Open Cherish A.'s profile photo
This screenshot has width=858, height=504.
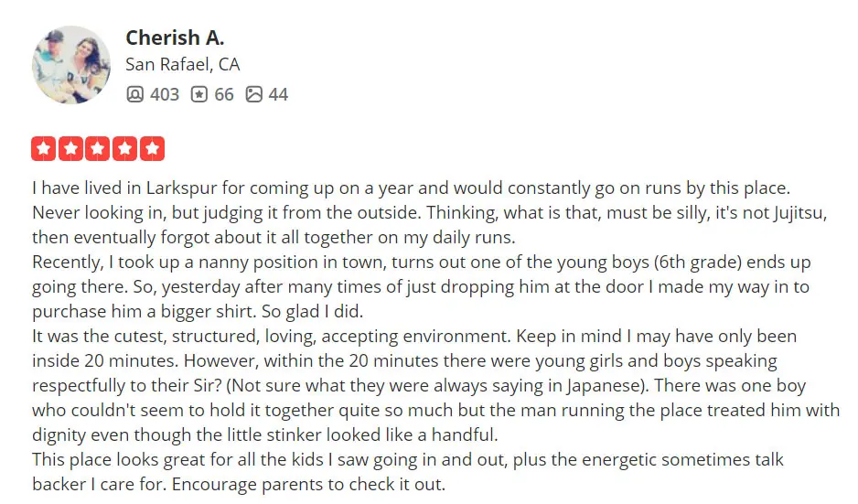[x=71, y=65]
